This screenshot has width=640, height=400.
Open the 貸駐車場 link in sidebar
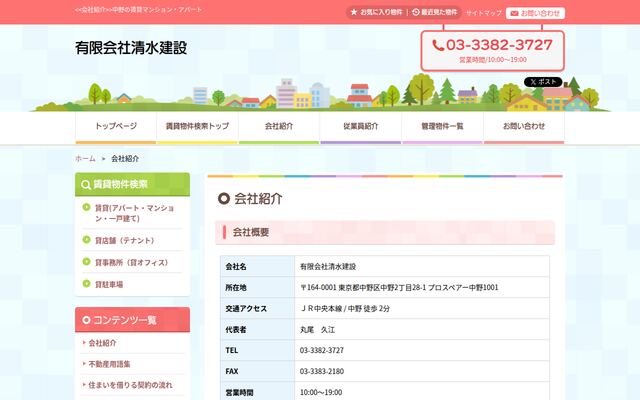109,284
